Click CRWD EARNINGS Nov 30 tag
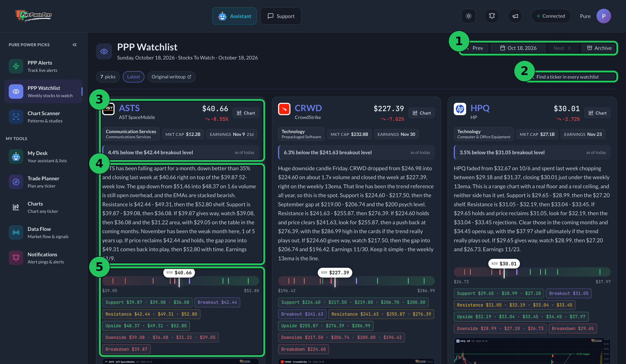 pyautogui.click(x=396, y=134)
